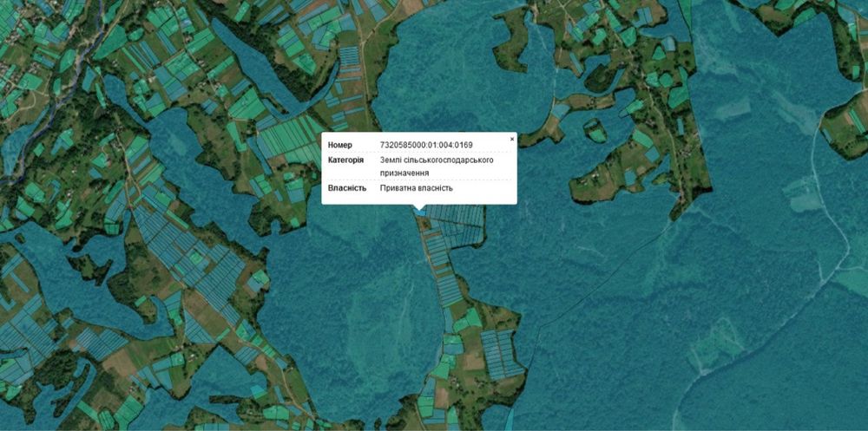Click the Власність label
868x431 pixels.
click(x=347, y=188)
